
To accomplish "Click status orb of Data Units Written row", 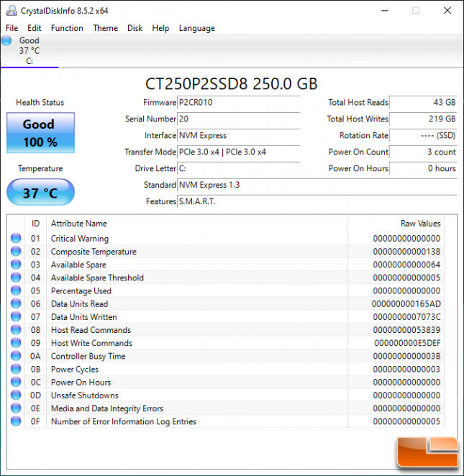I will tap(16, 316).
